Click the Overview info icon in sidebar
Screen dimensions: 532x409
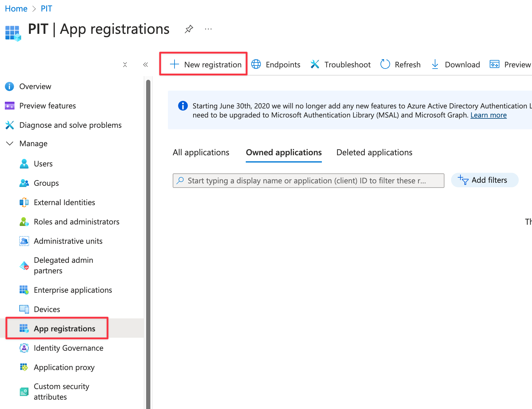point(10,86)
